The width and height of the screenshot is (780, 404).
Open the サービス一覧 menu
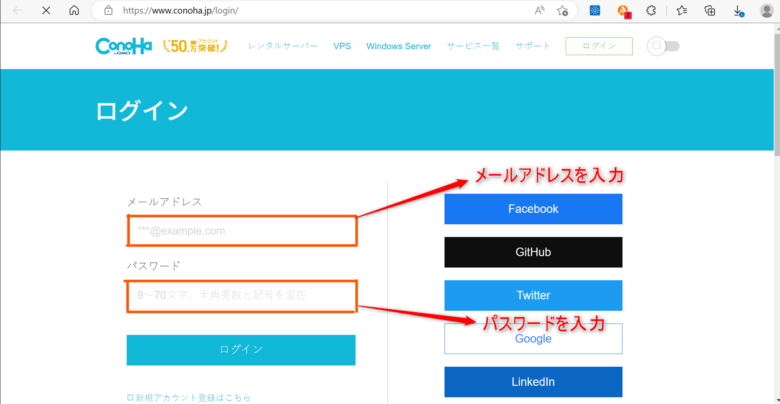473,46
